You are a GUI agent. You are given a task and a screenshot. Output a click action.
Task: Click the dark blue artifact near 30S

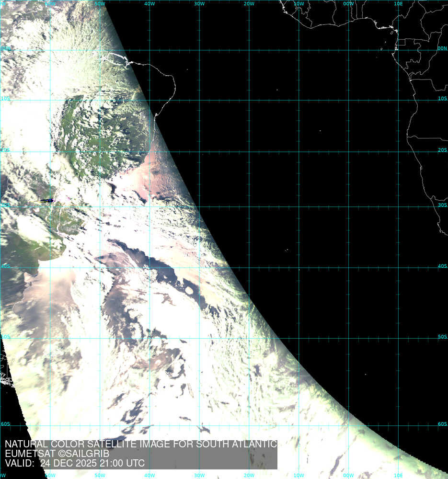pos(46,201)
